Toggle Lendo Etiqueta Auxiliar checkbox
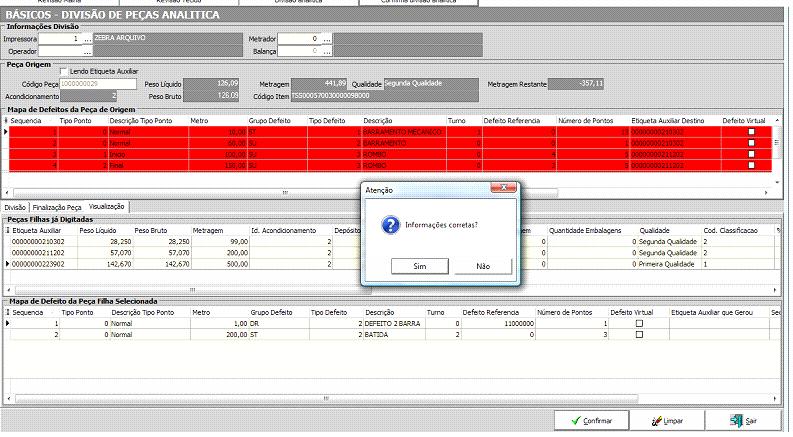Image resolution: width=793 pixels, height=437 pixels. click(x=64, y=72)
